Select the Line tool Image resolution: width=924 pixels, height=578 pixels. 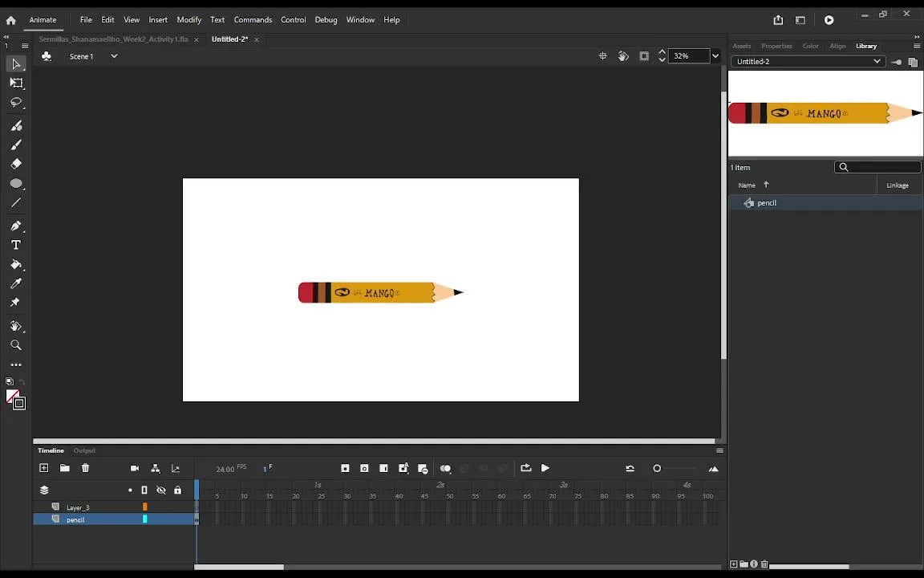pyautogui.click(x=16, y=203)
